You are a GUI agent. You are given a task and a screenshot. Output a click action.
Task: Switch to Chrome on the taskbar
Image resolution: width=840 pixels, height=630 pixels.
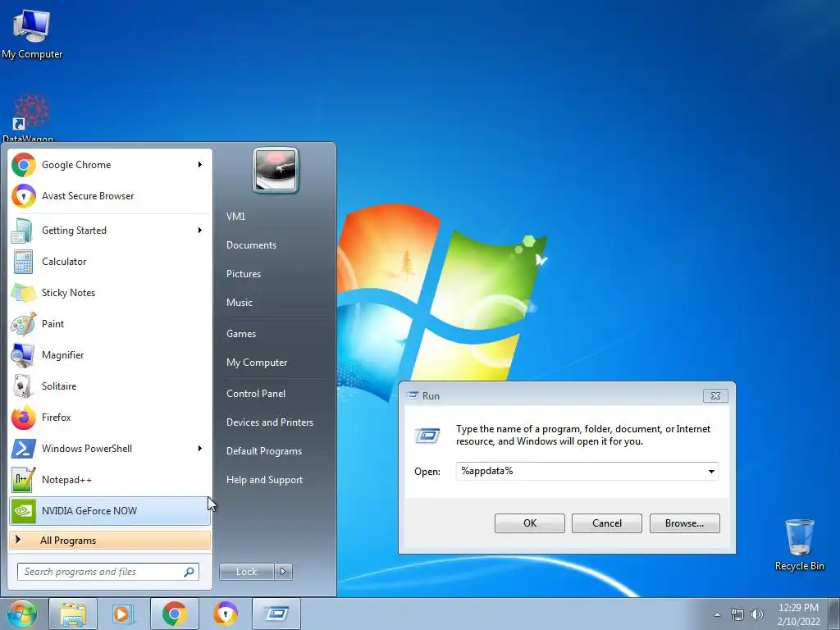175,614
